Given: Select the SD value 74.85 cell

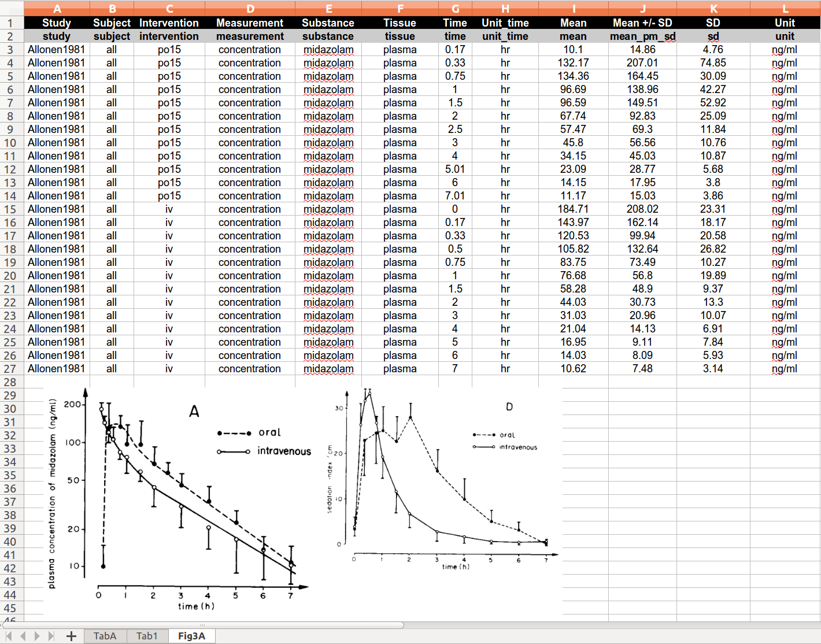Looking at the screenshot, I should [713, 63].
